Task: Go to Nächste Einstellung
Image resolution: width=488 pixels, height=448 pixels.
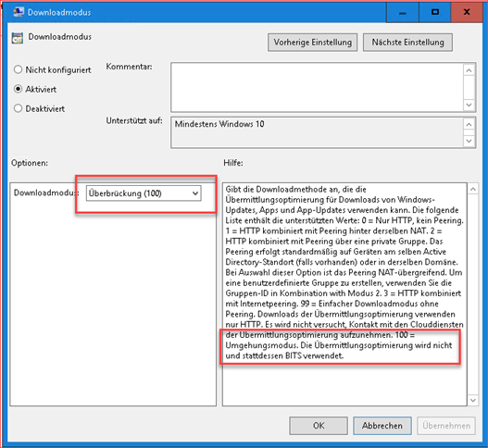Action: coord(407,43)
